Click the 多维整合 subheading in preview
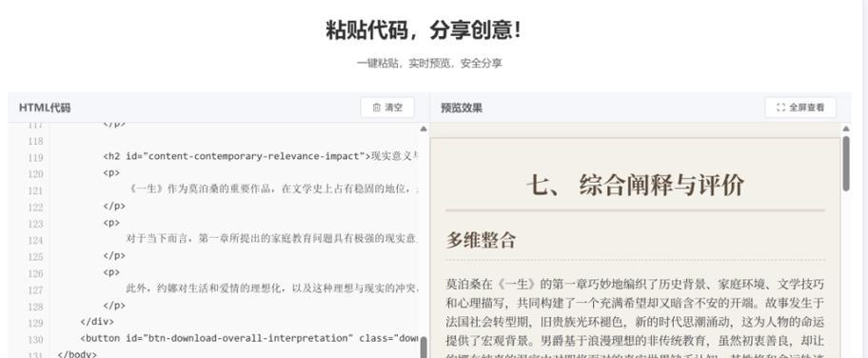Image resolution: width=868 pixels, height=358 pixels. coord(481,240)
